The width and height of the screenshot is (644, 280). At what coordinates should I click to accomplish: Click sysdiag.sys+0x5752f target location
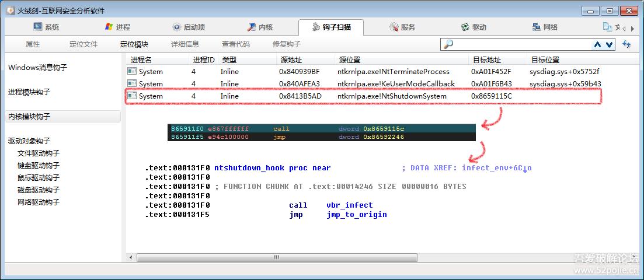tap(565, 72)
